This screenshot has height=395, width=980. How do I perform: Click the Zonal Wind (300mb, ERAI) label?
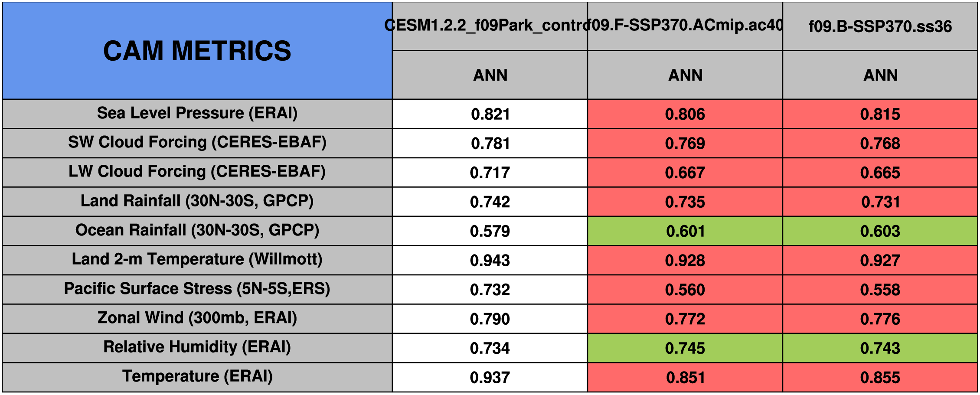(x=197, y=318)
